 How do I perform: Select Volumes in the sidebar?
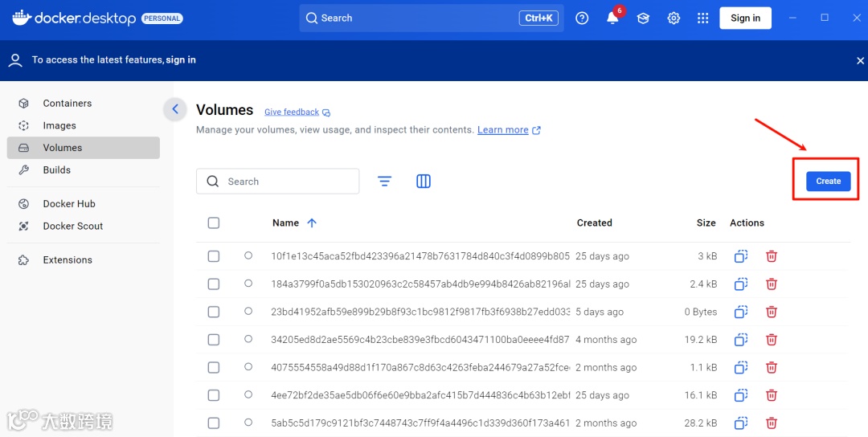pyautogui.click(x=83, y=148)
